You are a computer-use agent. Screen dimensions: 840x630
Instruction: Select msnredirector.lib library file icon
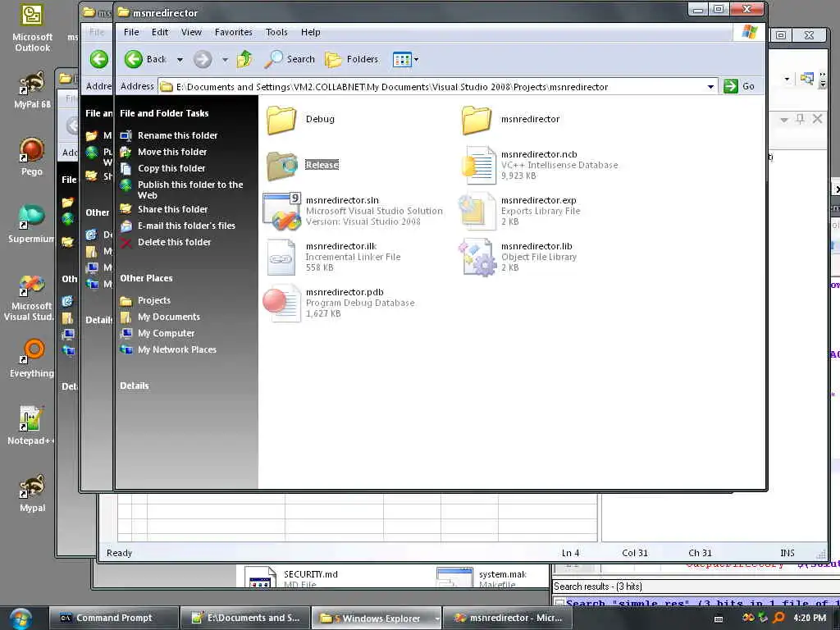(477, 257)
